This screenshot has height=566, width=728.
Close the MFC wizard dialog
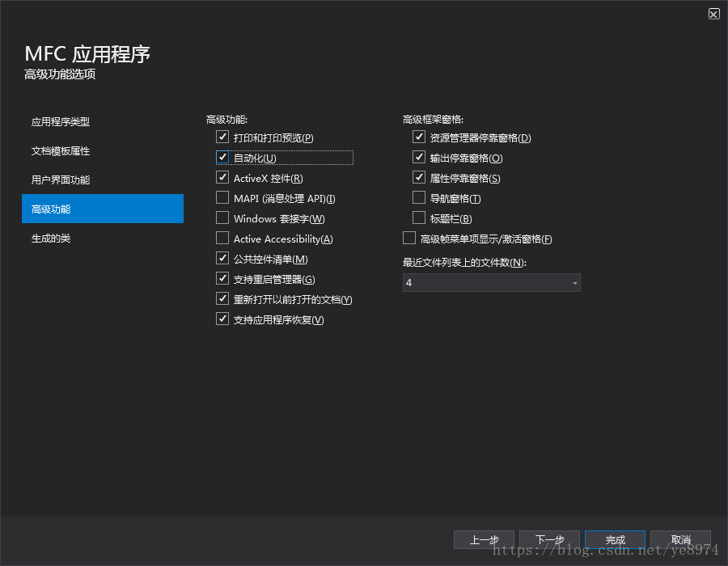pyautogui.click(x=713, y=14)
